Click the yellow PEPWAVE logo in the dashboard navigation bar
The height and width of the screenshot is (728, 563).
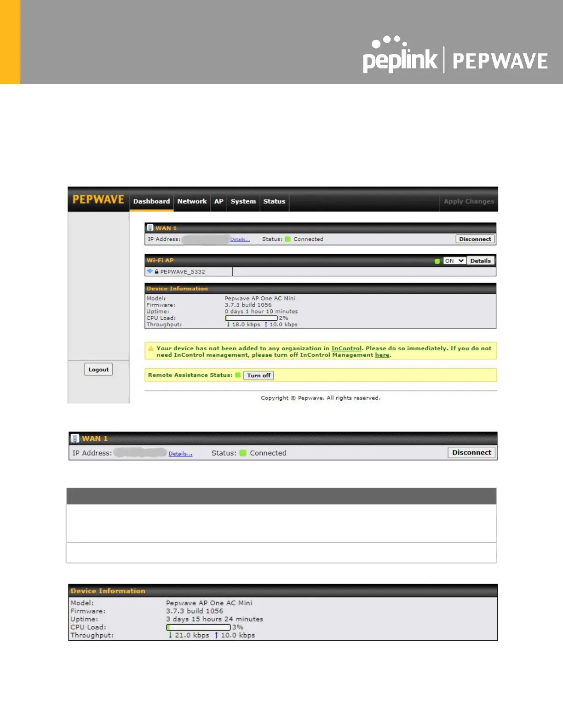click(98, 200)
